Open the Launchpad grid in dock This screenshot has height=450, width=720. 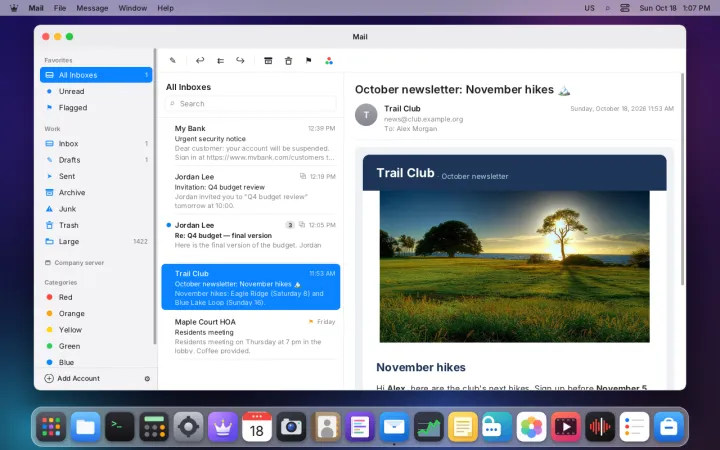pyautogui.click(x=51, y=427)
